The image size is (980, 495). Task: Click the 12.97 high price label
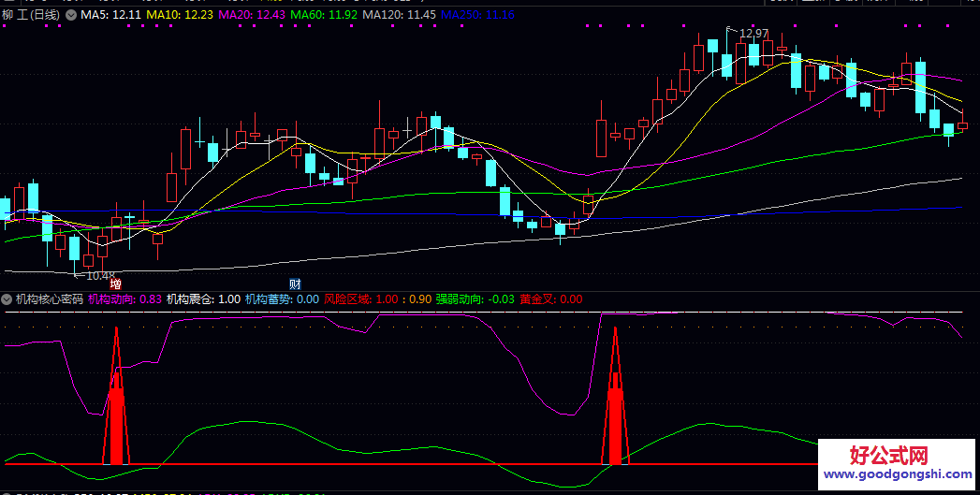753,34
